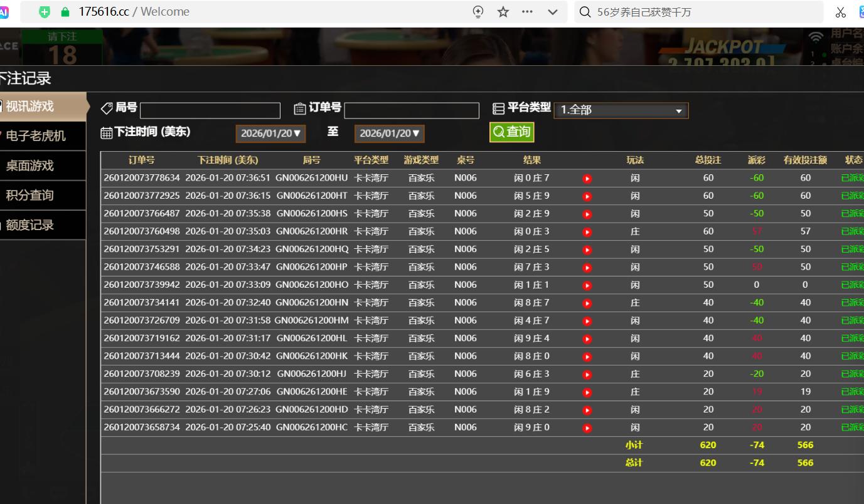Click the green 查询 search button
The width and height of the screenshot is (864, 504).
click(x=511, y=132)
